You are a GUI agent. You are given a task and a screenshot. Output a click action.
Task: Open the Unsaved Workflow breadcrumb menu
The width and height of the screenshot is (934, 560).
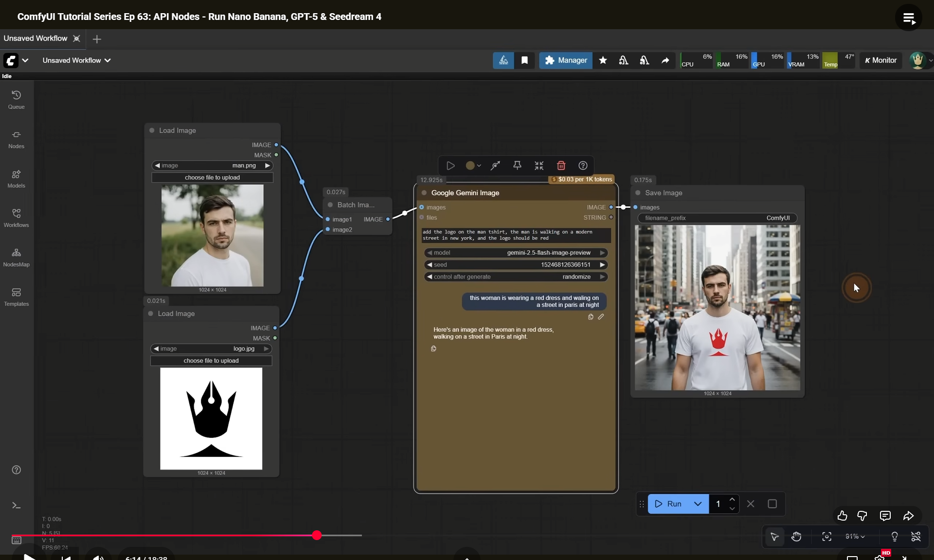pyautogui.click(x=76, y=60)
